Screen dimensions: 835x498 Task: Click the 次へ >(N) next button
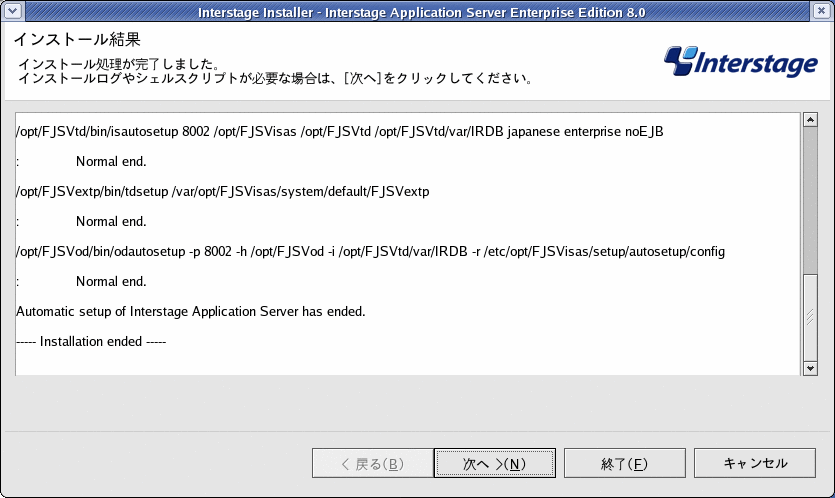pos(495,463)
